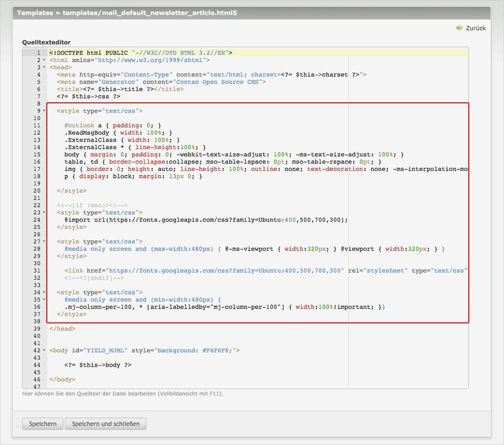Open the Zurück link
Viewport: 504px width, 445px height.
(476, 28)
